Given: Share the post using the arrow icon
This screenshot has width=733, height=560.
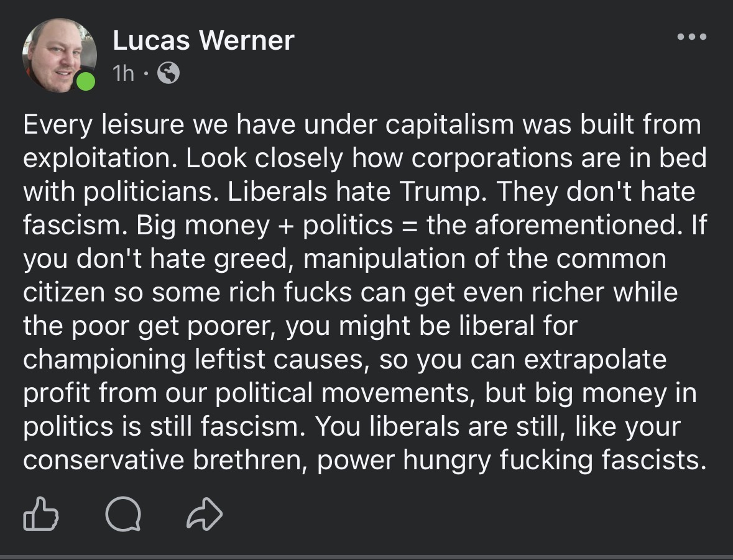Looking at the screenshot, I should pyautogui.click(x=205, y=514).
